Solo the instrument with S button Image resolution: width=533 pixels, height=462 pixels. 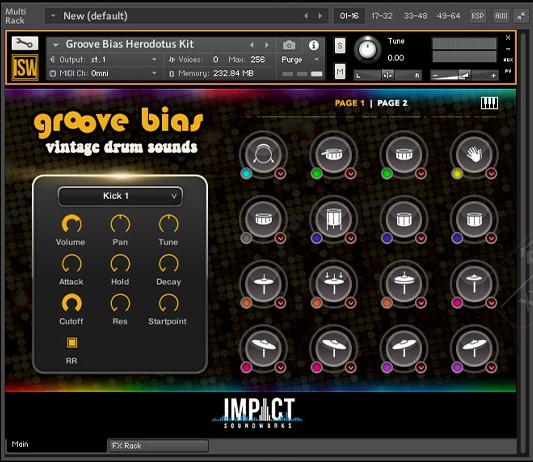pos(340,46)
